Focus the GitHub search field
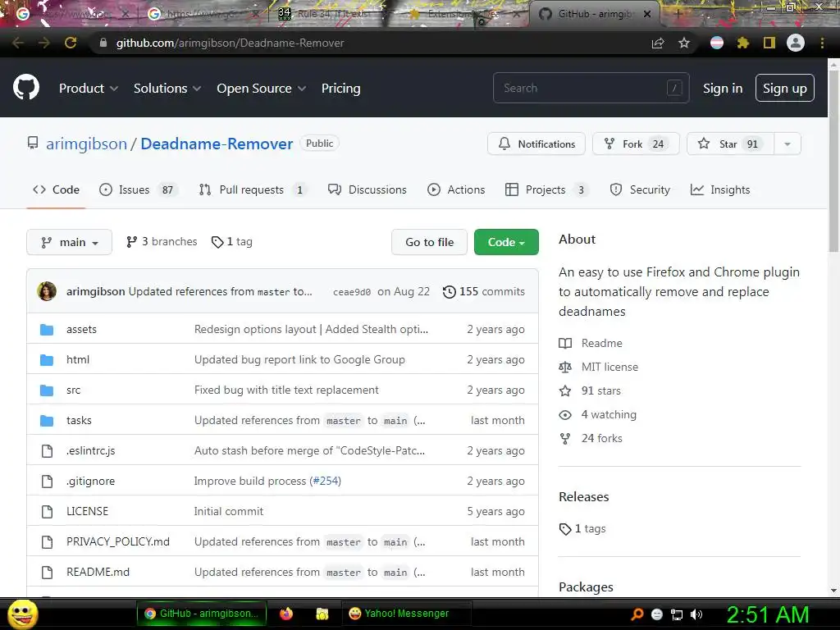Screen dimensions: 840x630 coord(591,88)
